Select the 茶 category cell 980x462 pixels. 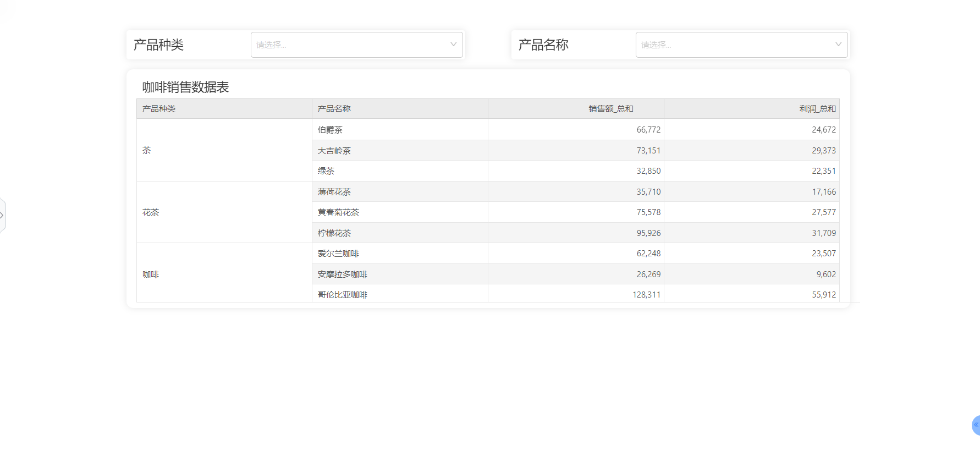pyautogui.click(x=224, y=150)
